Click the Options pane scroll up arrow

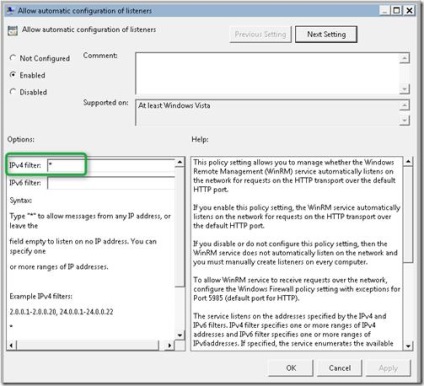coord(180,162)
